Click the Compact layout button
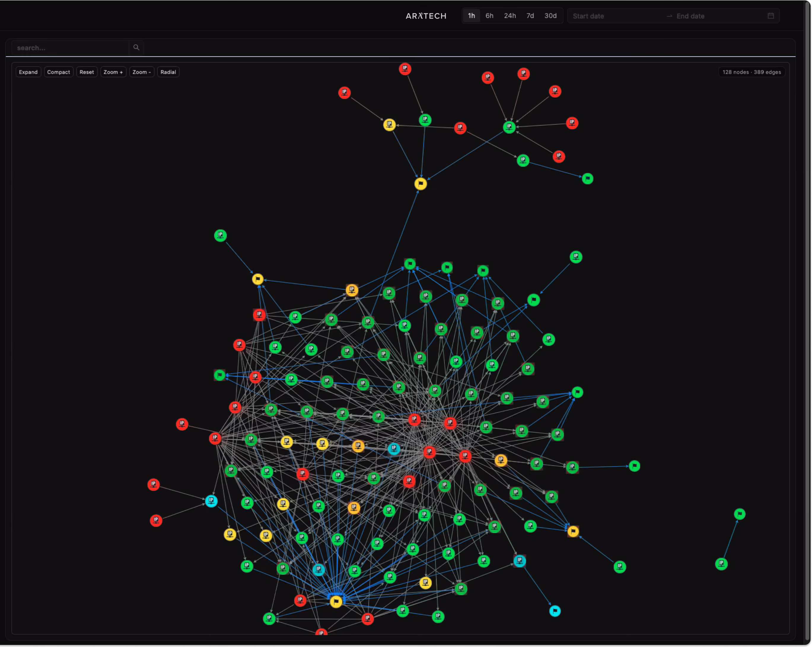Image resolution: width=812 pixels, height=647 pixels. 58,72
